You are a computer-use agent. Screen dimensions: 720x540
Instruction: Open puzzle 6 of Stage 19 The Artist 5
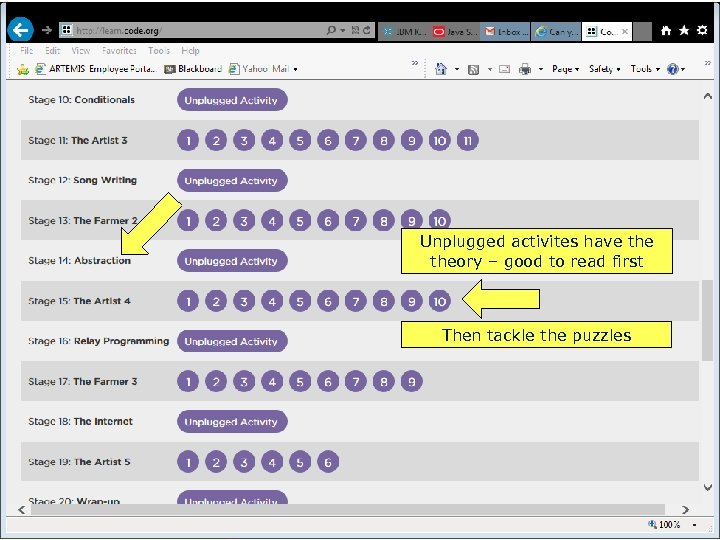coord(328,462)
